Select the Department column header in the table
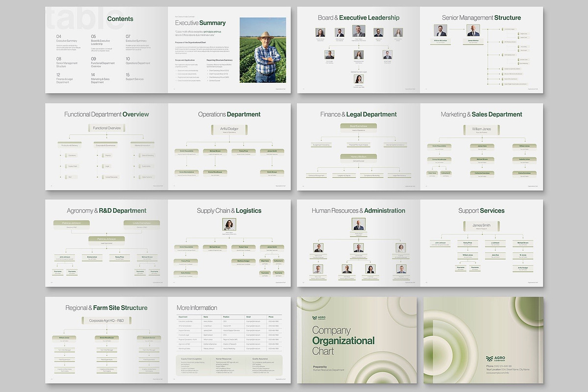 [x=183, y=317]
